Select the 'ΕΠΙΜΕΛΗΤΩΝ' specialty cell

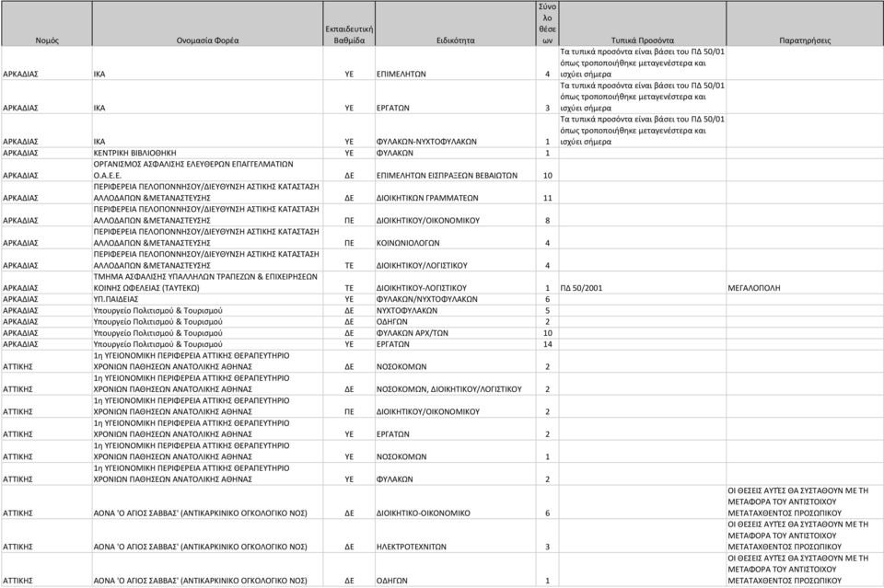click(x=456, y=63)
